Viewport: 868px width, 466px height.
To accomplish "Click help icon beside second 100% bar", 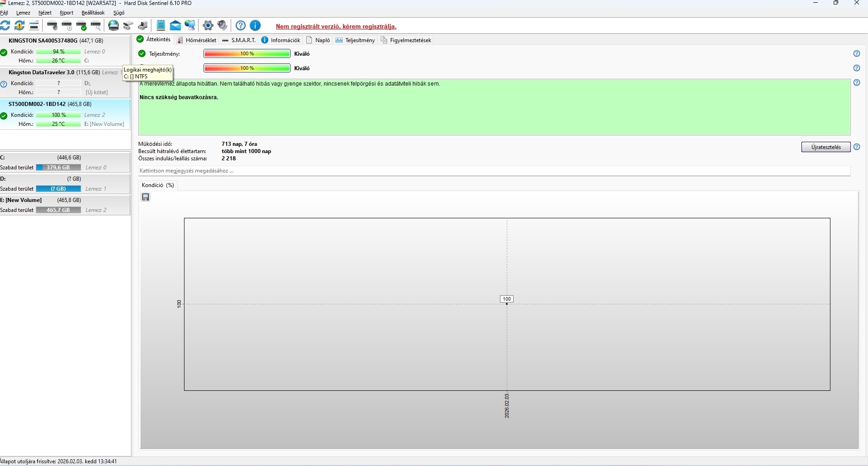I will coord(857,68).
